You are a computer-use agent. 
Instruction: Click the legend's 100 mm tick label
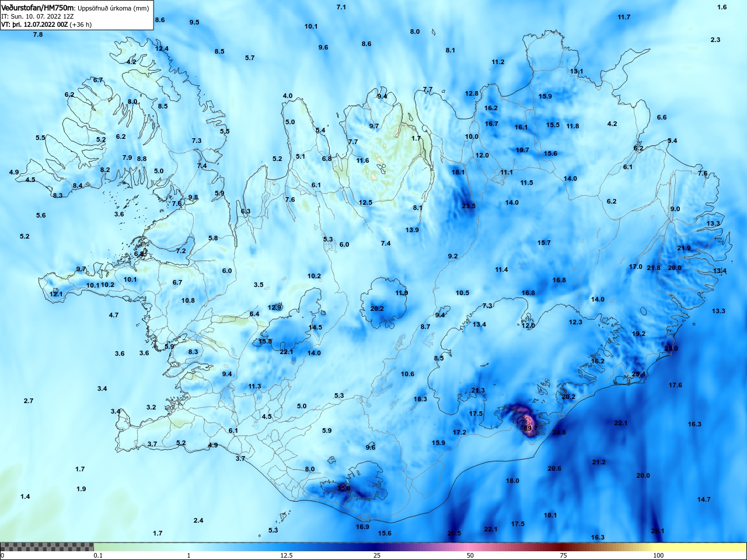click(x=658, y=555)
